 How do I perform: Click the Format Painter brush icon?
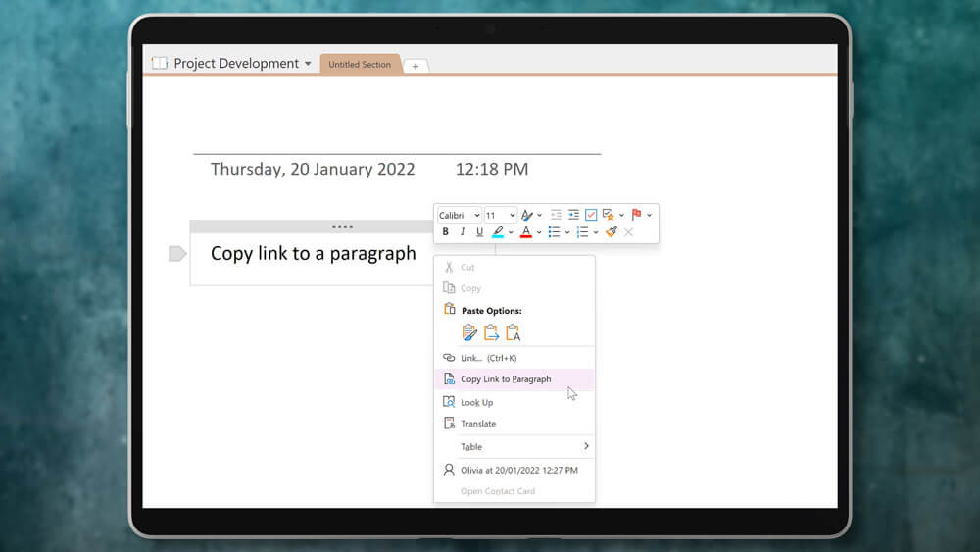click(x=612, y=232)
